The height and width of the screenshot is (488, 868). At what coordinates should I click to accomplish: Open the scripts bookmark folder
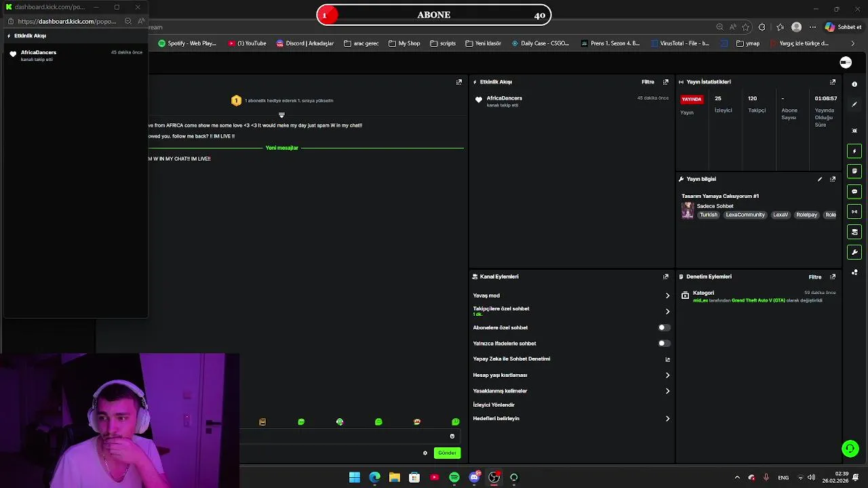coord(443,43)
